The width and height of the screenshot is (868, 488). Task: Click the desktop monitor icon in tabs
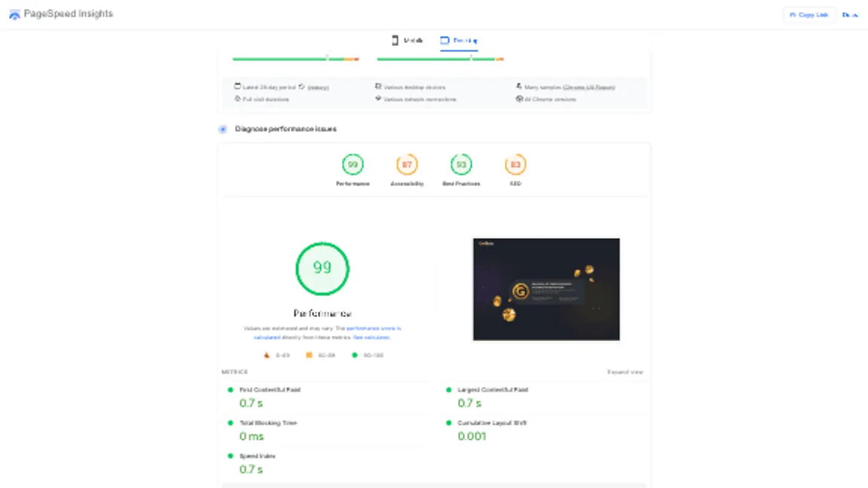click(x=445, y=41)
